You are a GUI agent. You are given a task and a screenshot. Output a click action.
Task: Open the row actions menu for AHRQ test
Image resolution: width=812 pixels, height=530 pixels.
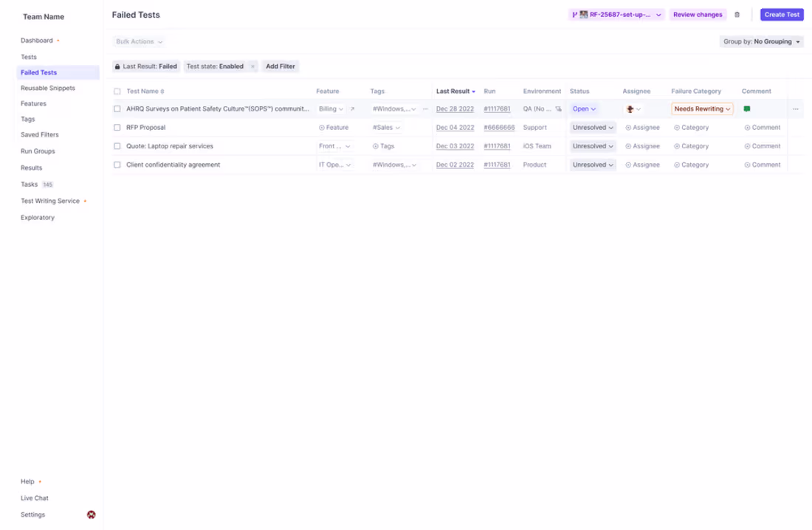click(x=795, y=109)
